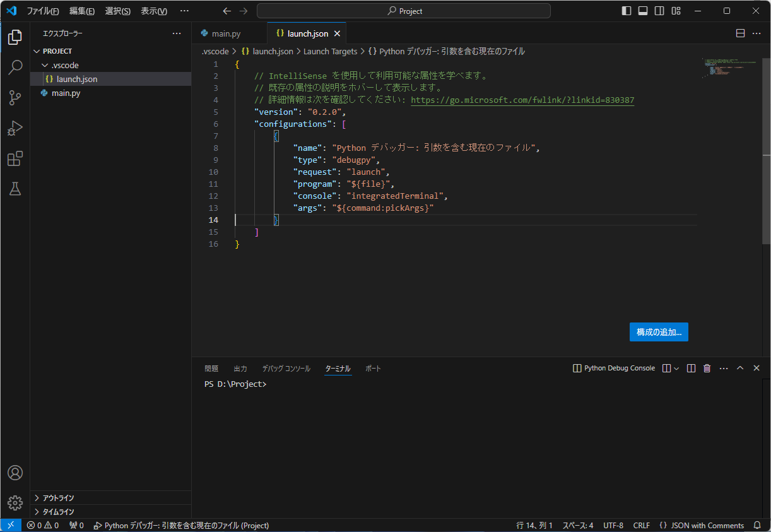Kill the terminal with the trash icon

coord(707,368)
